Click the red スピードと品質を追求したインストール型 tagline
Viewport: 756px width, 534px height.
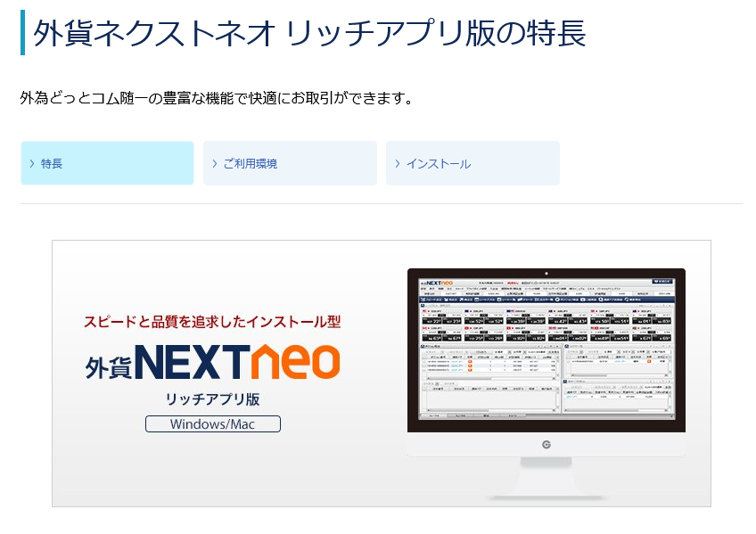coord(212,322)
